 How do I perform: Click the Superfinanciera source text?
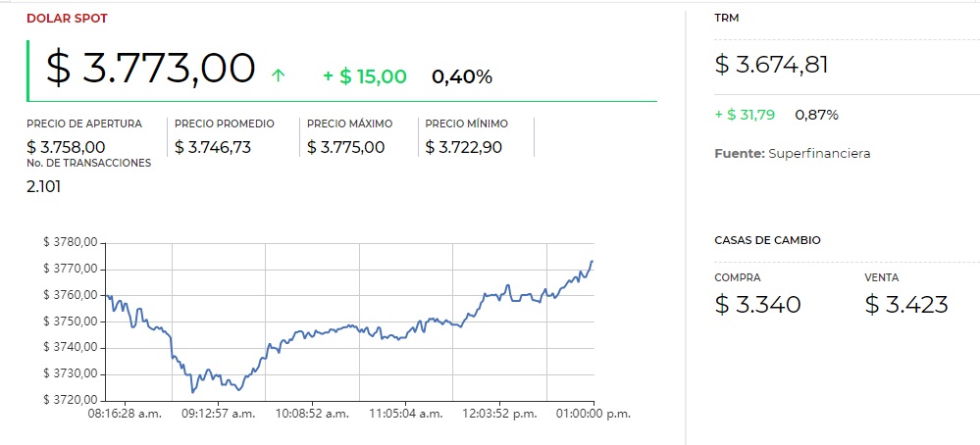(819, 154)
